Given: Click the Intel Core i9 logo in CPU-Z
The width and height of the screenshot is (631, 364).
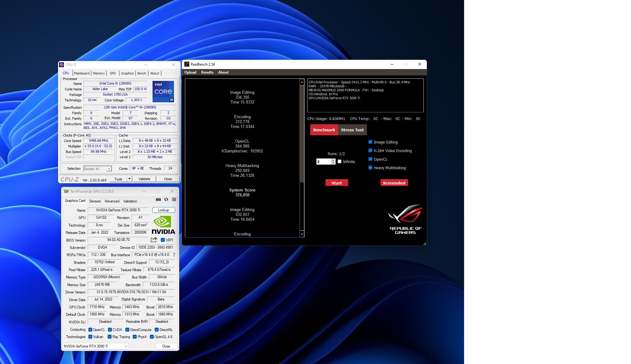Looking at the screenshot, I should pyautogui.click(x=163, y=91).
